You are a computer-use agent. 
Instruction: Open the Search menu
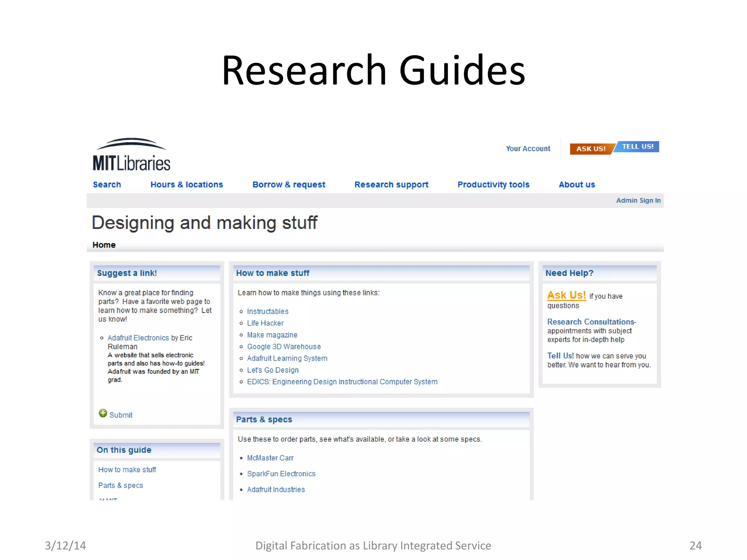click(107, 184)
